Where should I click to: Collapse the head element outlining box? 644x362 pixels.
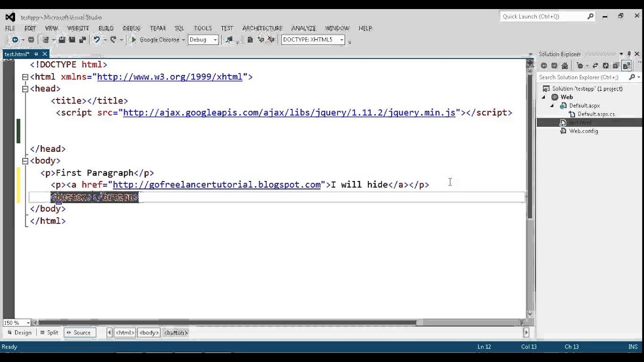point(25,89)
